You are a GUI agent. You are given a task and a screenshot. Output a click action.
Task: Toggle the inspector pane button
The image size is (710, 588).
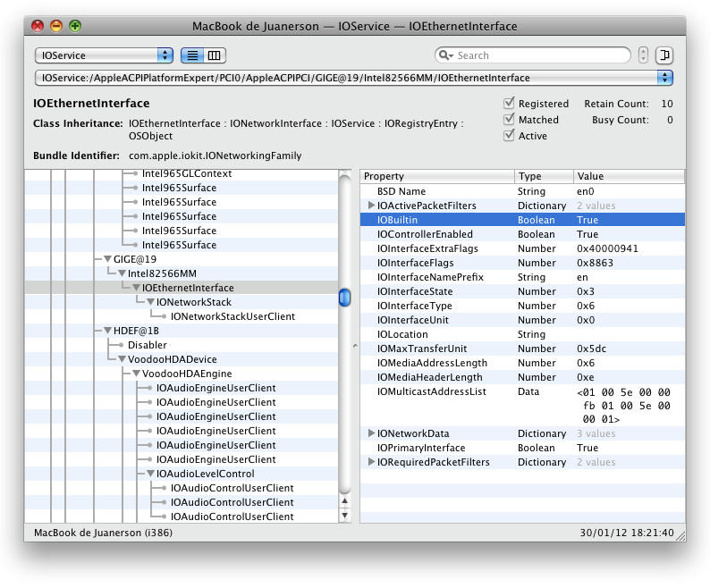(x=664, y=55)
